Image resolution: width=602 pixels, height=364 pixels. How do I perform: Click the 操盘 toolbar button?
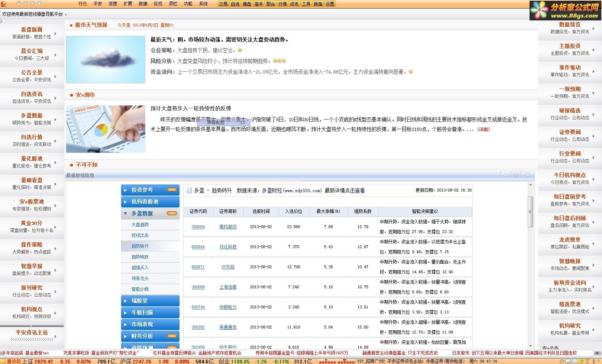[x=247, y=4]
